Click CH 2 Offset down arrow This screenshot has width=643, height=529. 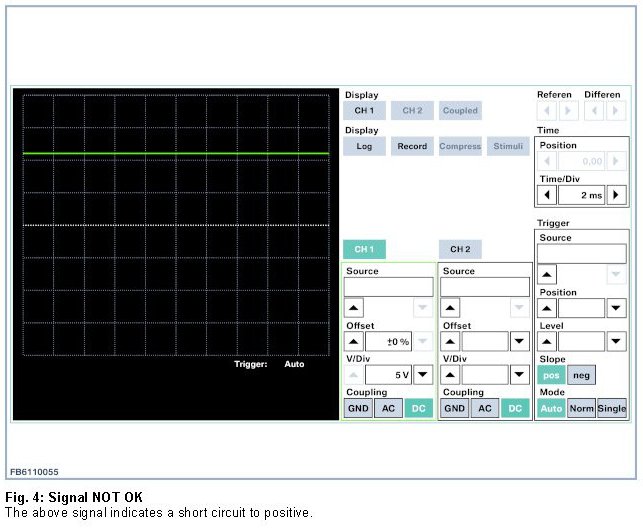519,341
